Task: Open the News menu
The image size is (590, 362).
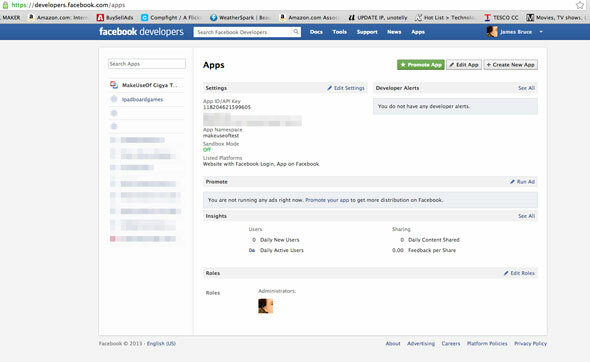Action: [x=394, y=32]
